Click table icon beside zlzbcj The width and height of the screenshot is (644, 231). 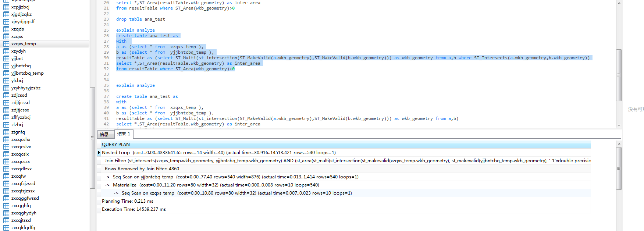6,125
